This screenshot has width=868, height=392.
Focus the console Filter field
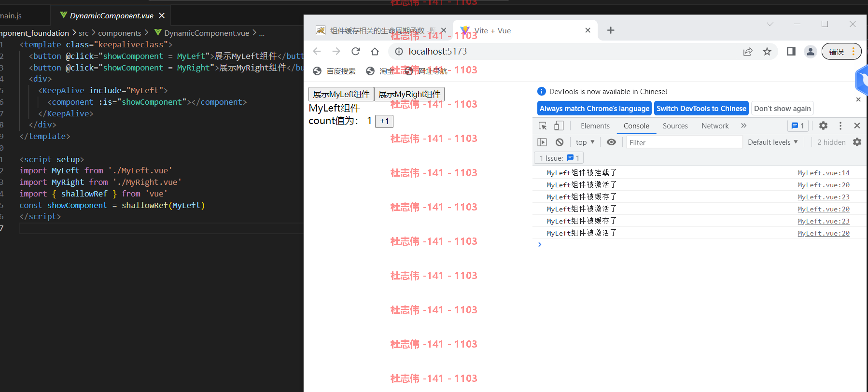pos(685,142)
